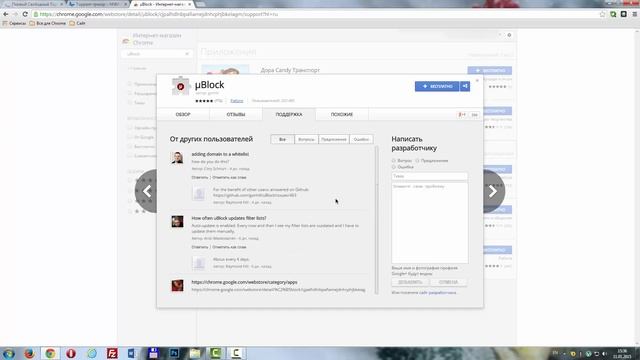This screenshot has height=360, width=640.
Task: Switch to the second browser tab
Action: point(97,4)
